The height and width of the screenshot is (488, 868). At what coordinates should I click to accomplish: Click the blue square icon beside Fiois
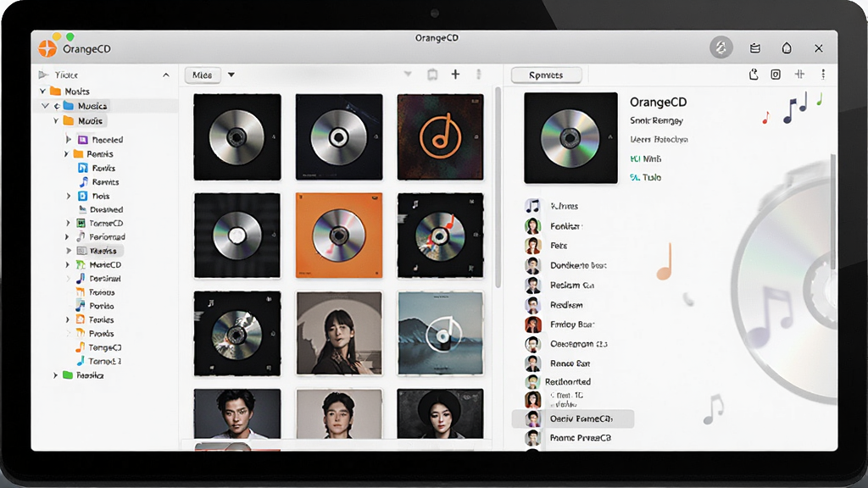tap(82, 196)
